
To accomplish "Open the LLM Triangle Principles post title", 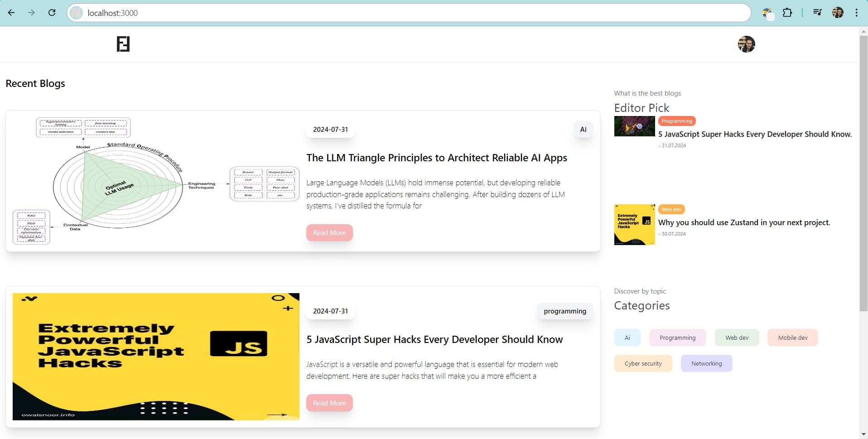I will (x=436, y=158).
